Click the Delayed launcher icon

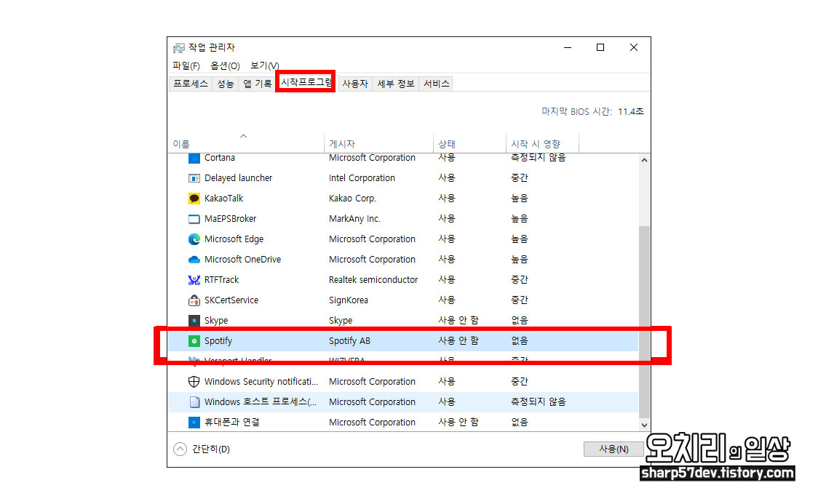pyautogui.click(x=194, y=178)
